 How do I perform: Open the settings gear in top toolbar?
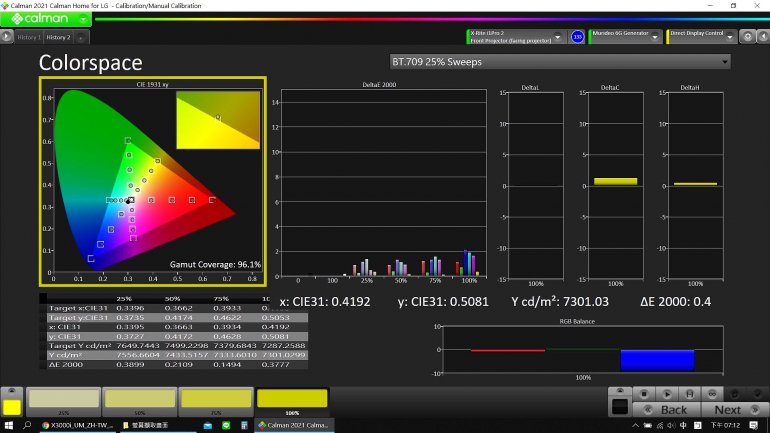(747, 37)
